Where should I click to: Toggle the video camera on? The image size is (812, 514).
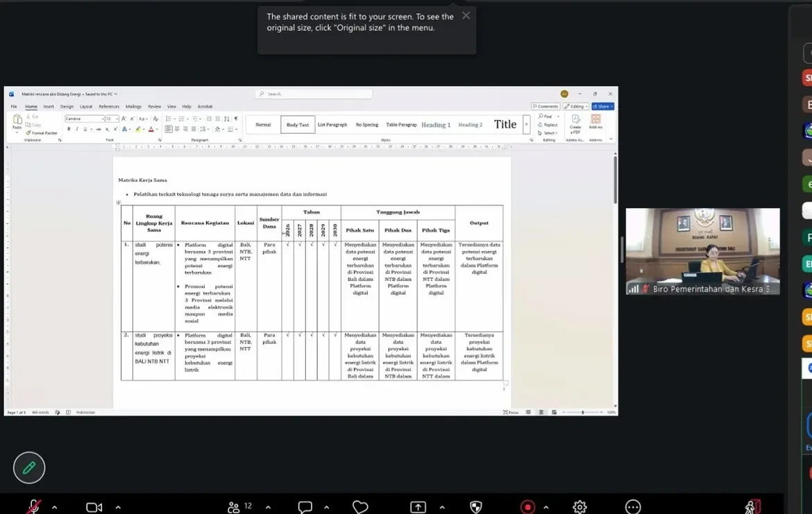tap(94, 507)
